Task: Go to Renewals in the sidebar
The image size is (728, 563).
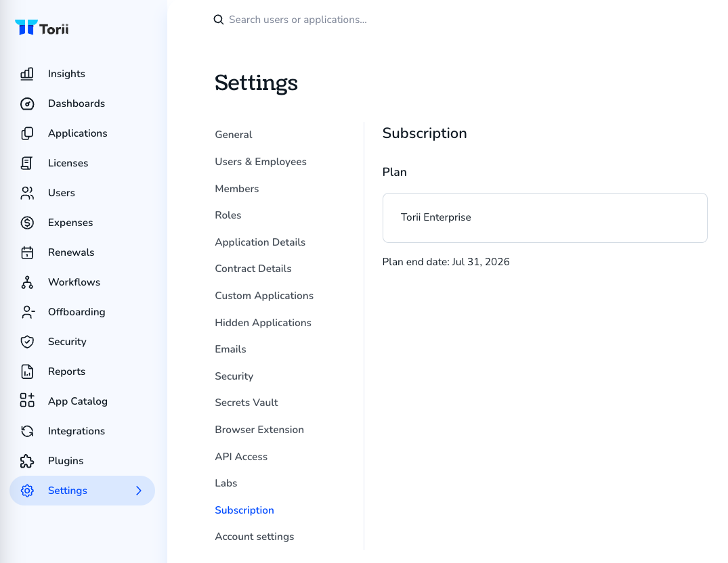Action: coord(71,252)
